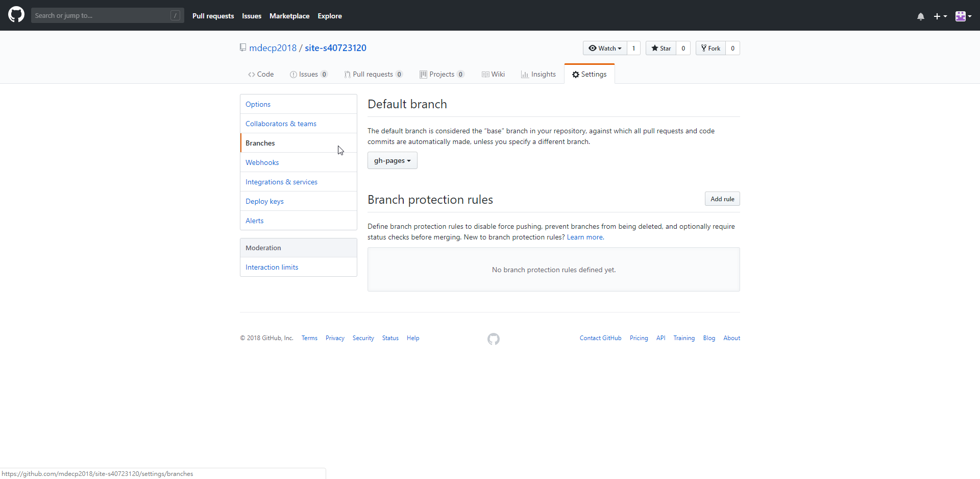
Task: Switch to the Wiki tab
Action: pos(493,74)
